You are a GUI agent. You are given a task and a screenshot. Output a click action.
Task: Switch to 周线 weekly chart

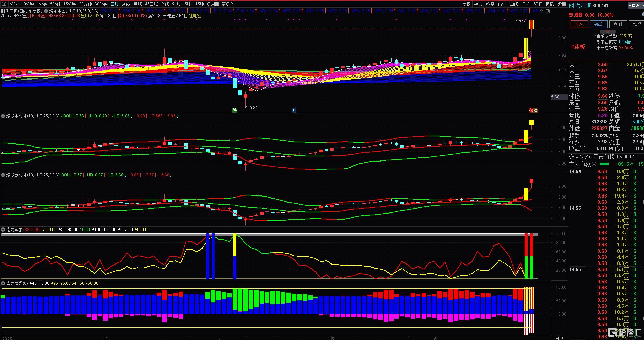(126, 4)
